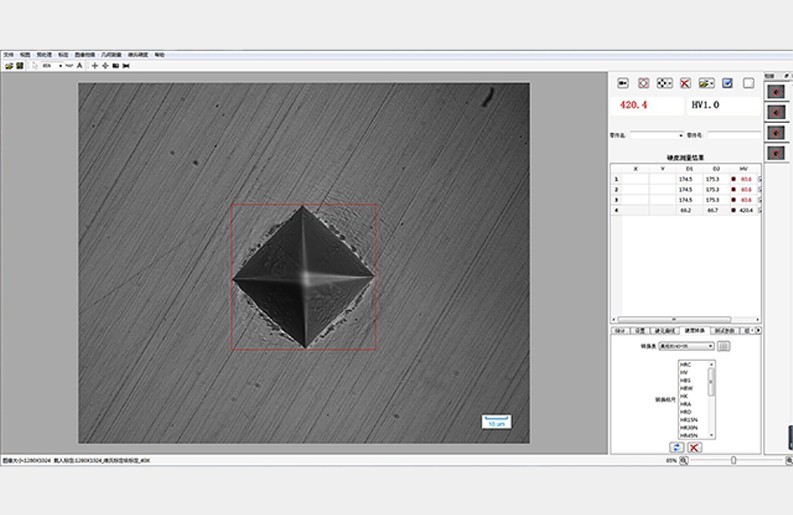Select the line drawing tool in the toolbar

(x=69, y=66)
